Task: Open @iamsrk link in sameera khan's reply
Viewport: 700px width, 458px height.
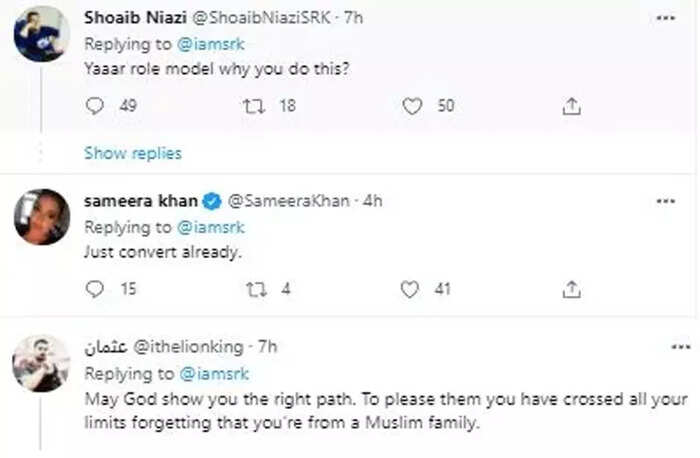Action: [x=211, y=227]
